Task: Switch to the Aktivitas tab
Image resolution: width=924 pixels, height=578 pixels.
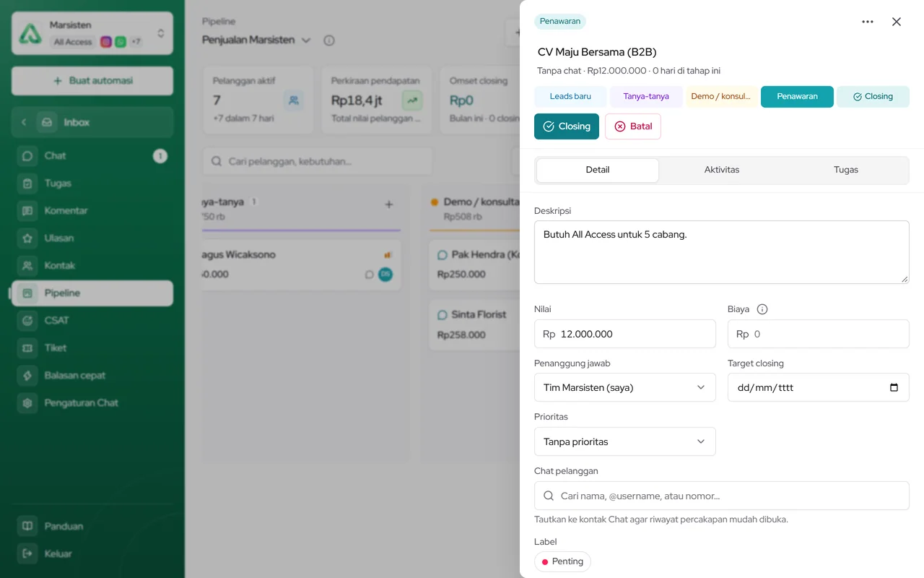Action: coord(722,170)
